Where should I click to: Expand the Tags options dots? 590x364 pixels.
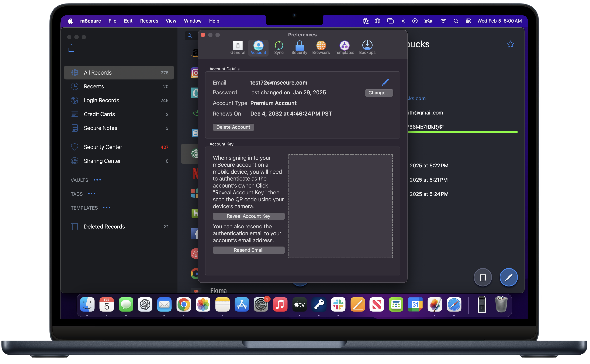point(92,194)
